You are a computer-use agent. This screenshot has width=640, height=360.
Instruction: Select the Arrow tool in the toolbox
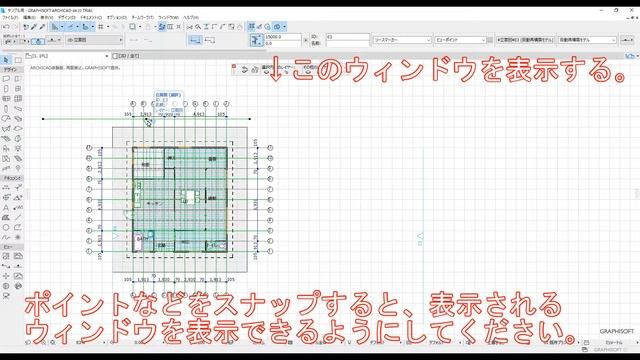[x=6, y=60]
